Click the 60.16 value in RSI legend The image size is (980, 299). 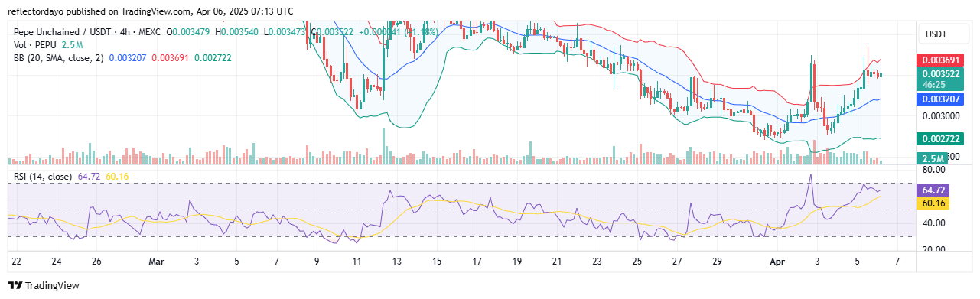[116, 177]
